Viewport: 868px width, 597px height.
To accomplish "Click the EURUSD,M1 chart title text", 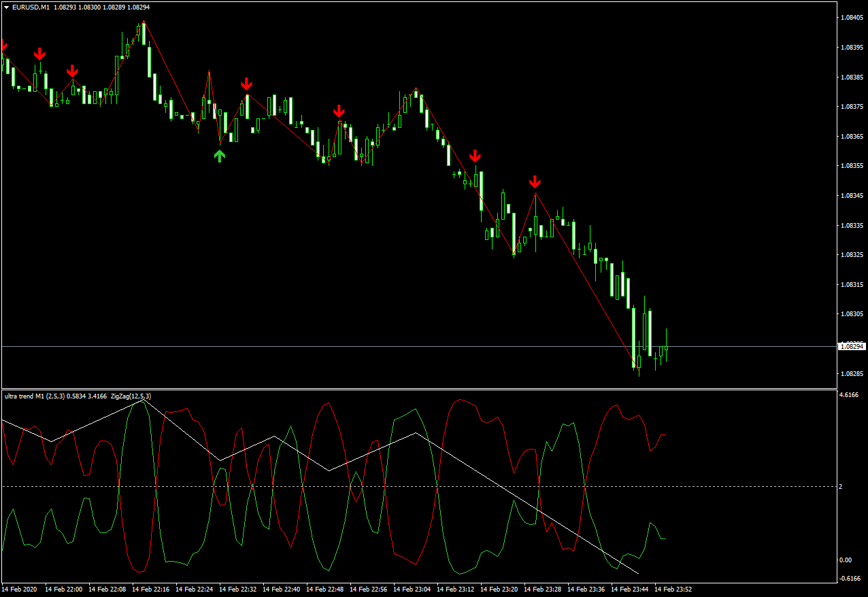I will click(31, 7).
